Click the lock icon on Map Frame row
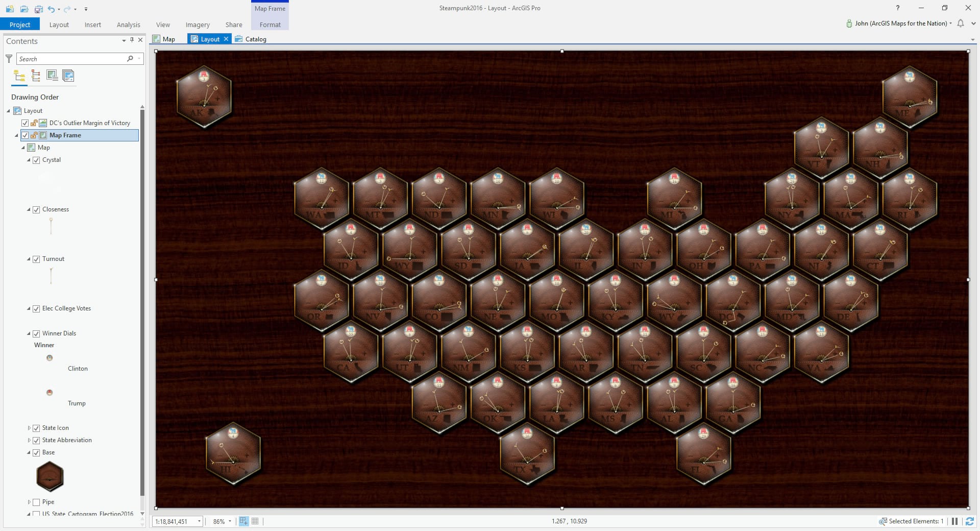 (34, 135)
